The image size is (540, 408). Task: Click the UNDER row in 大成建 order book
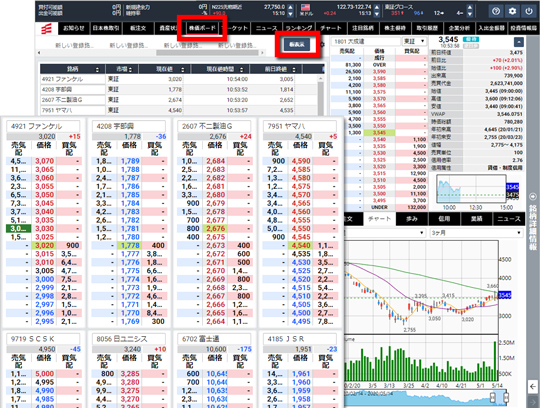click(x=379, y=207)
